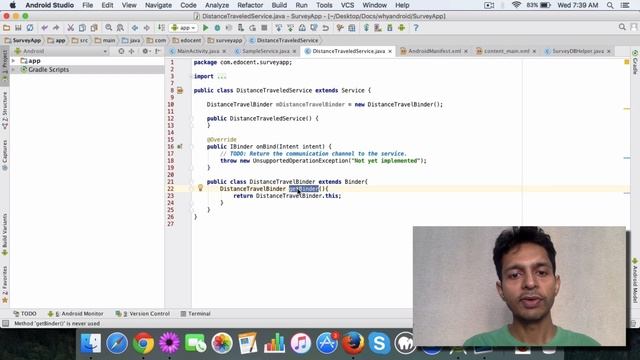
Task: Open the Android project view dropdown
Action: tap(60, 51)
